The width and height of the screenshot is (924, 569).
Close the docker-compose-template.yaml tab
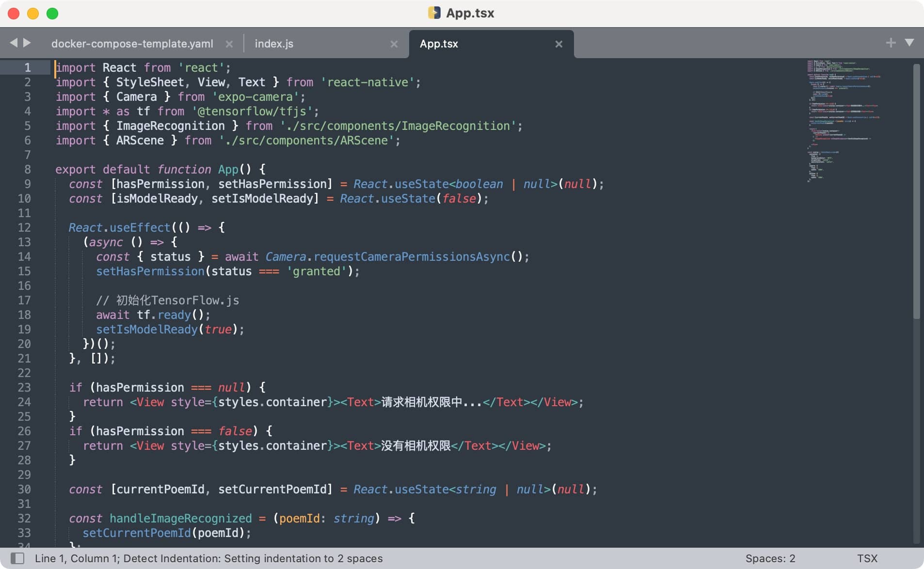(229, 44)
